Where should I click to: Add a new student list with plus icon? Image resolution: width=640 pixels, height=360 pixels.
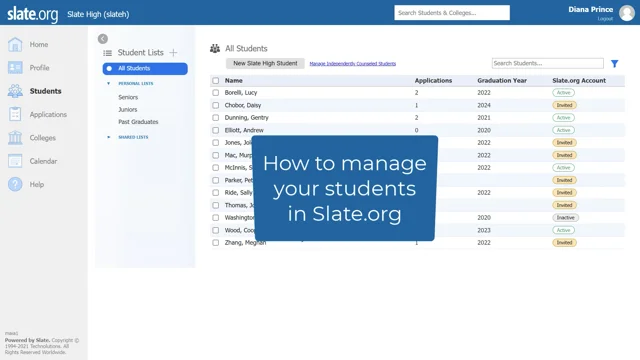[x=173, y=53]
